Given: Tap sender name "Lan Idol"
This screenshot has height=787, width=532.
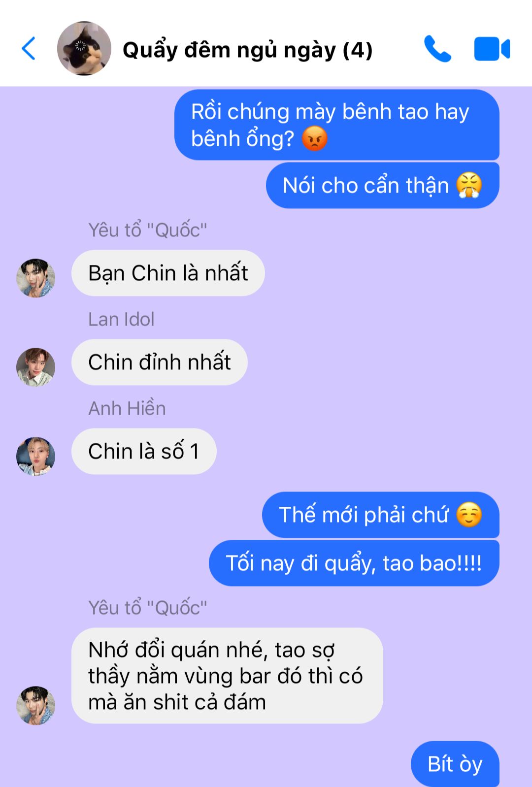Looking at the screenshot, I should click(x=121, y=320).
